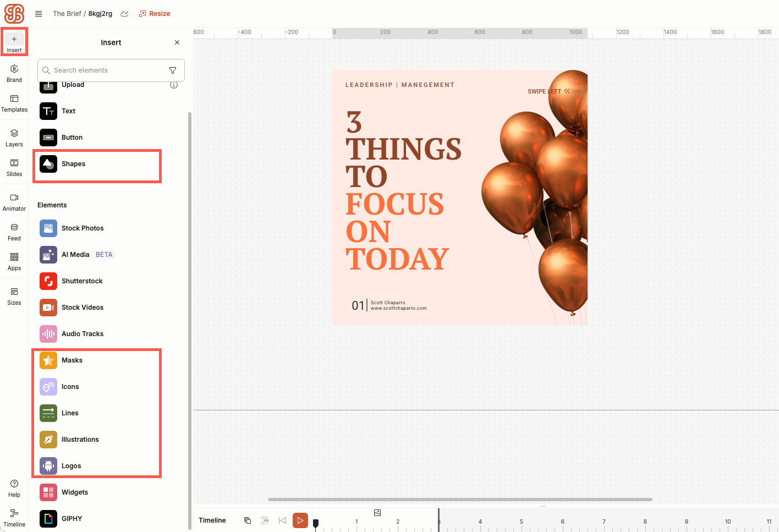This screenshot has height=532, width=779.
Task: Open the Layers panel
Action: click(x=14, y=138)
